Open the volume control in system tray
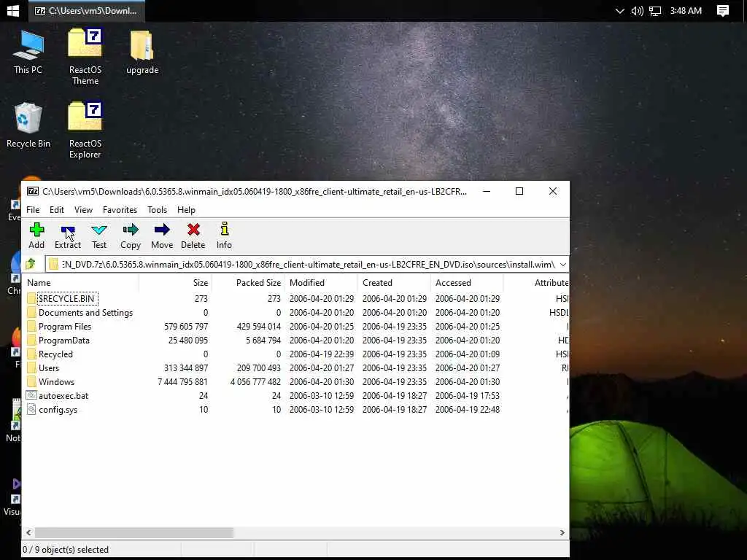 (637, 11)
